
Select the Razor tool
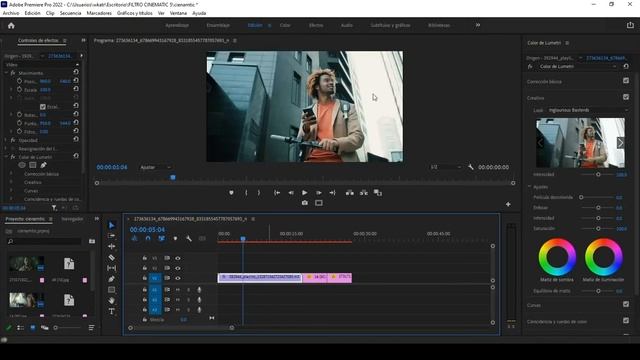[x=111, y=258]
